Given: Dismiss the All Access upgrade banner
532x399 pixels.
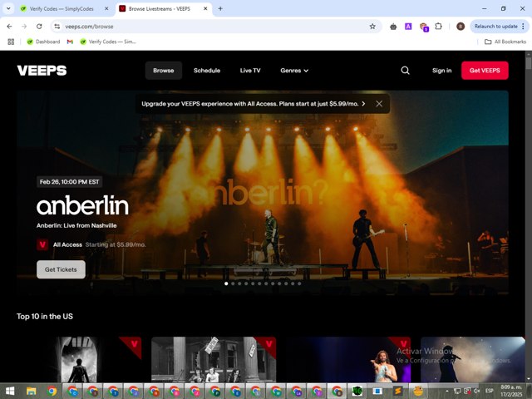Looking at the screenshot, I should click(x=379, y=104).
